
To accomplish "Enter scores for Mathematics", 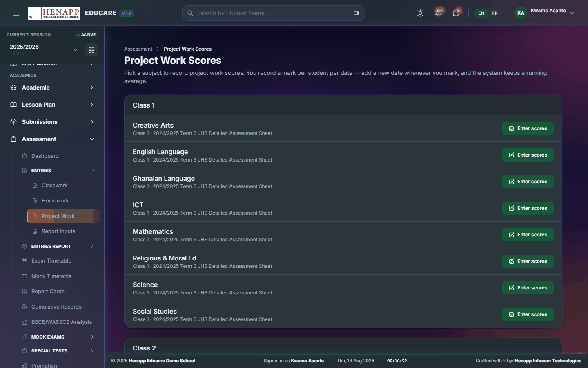I will [528, 235].
